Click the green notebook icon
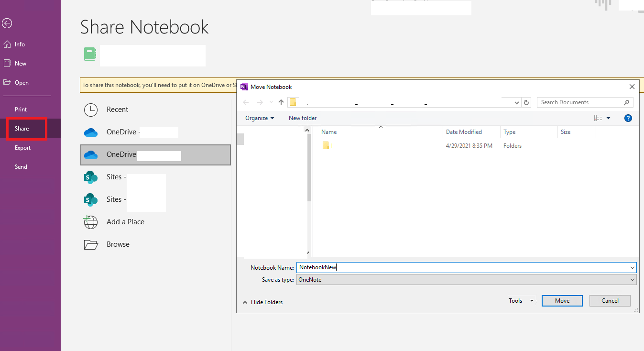Image resolution: width=644 pixels, height=351 pixels. pos(90,54)
